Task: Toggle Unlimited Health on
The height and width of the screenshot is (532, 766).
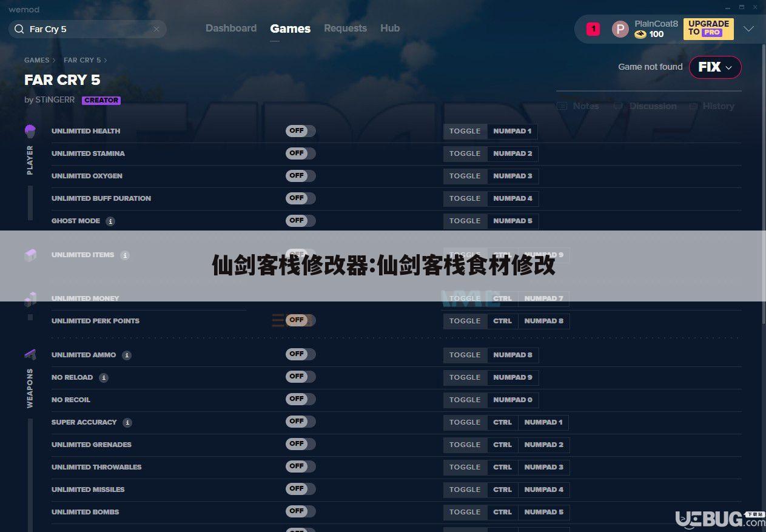Action: 301,131
